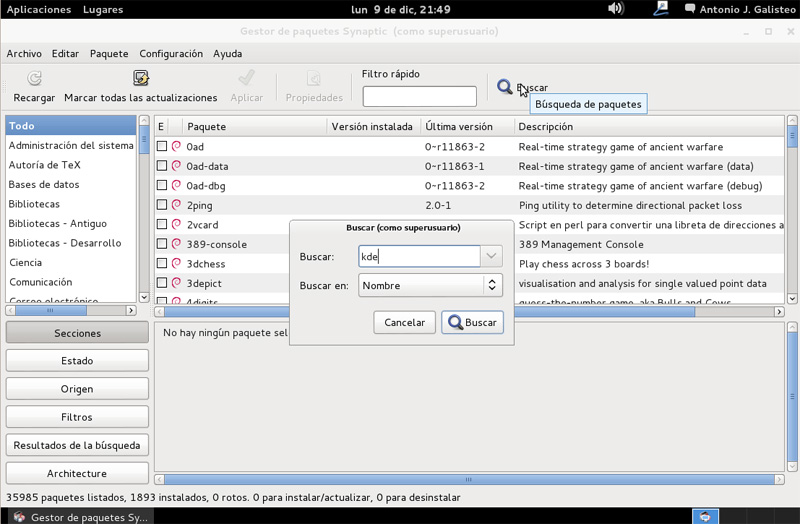Image resolution: width=800 pixels, height=524 pixels.
Task: Show the Architecture view
Action: click(x=77, y=473)
